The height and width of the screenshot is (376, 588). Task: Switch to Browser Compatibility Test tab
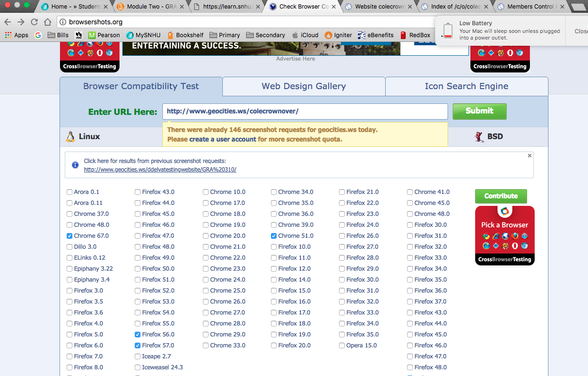point(141,86)
